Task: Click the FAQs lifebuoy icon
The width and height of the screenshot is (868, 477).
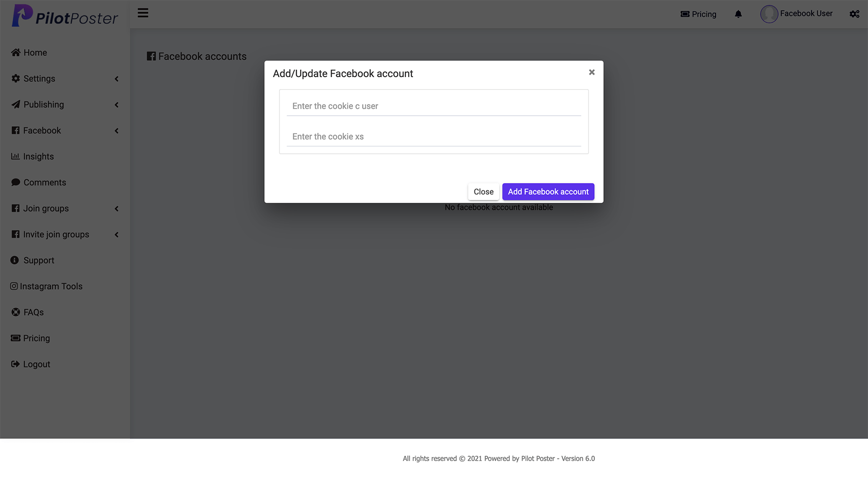Action: click(16, 312)
